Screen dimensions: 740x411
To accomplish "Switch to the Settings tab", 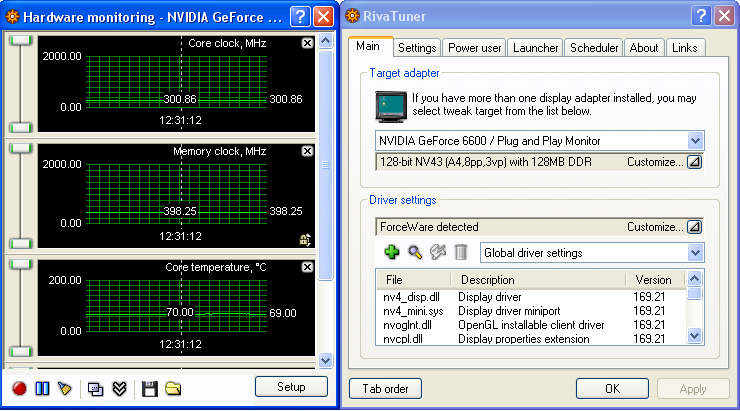I will tap(417, 48).
